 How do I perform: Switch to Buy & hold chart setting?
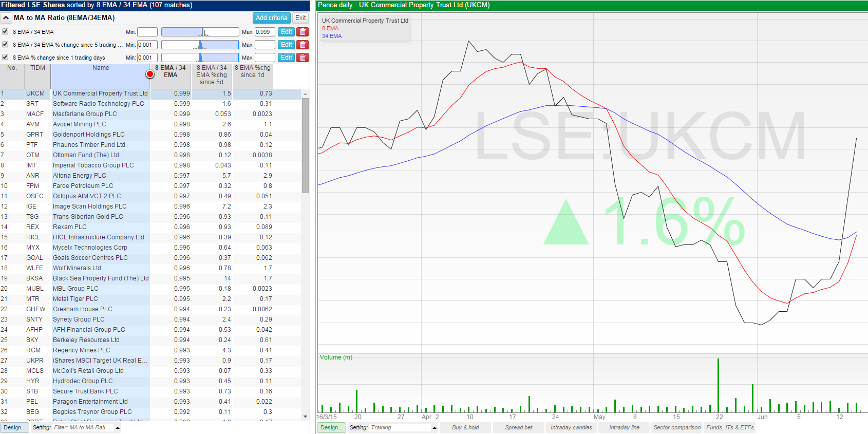click(465, 427)
